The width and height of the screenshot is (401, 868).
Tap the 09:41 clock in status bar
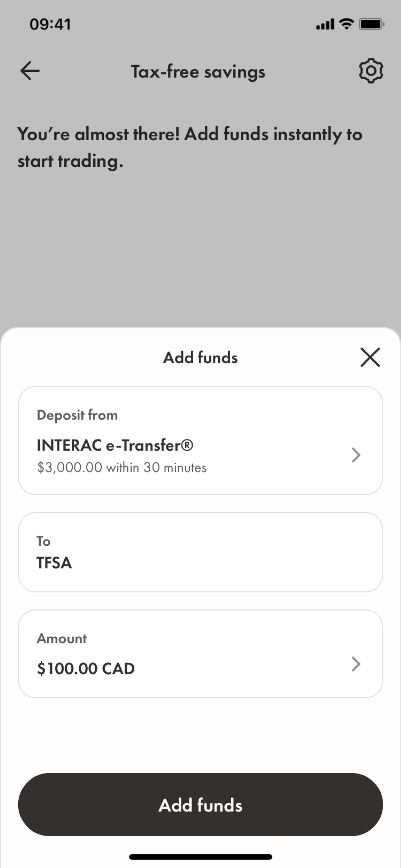50,24
